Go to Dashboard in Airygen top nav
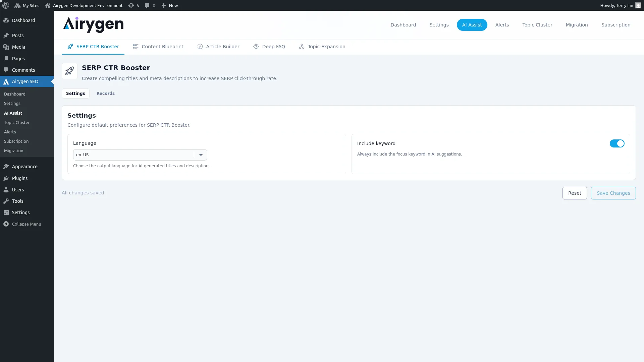Screen dimensions: 644x362 tap(403, 25)
